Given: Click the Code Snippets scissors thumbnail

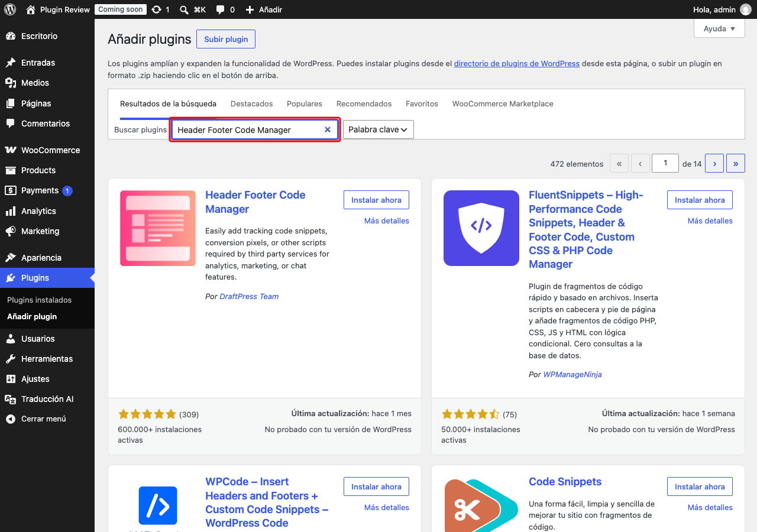Looking at the screenshot, I should click(481, 504).
